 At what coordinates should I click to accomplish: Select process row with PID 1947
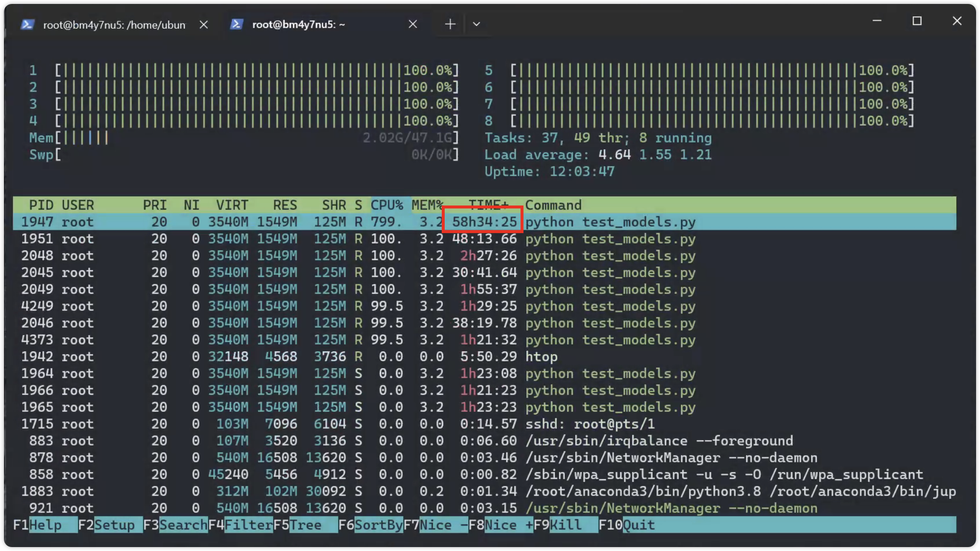click(x=485, y=222)
